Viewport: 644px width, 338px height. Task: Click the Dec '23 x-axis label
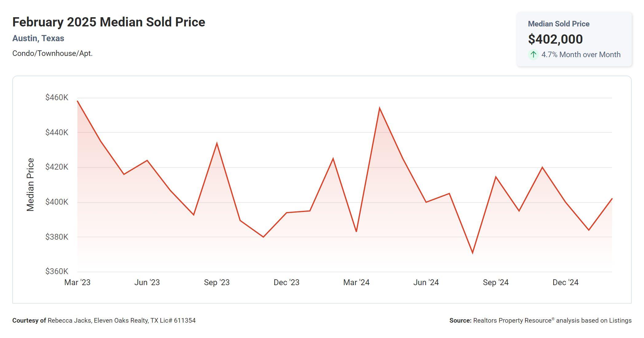286,282
